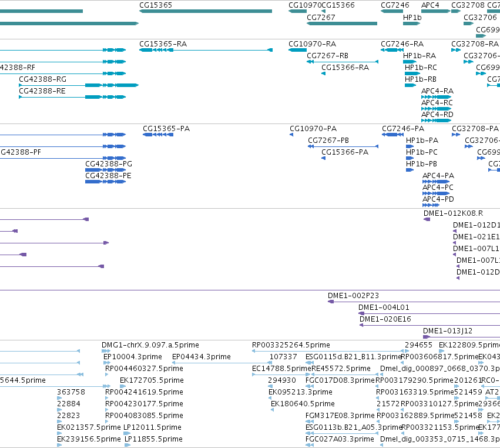
Task: Open EST RP004460327.5prime label
Action: pyautogui.click(x=144, y=369)
